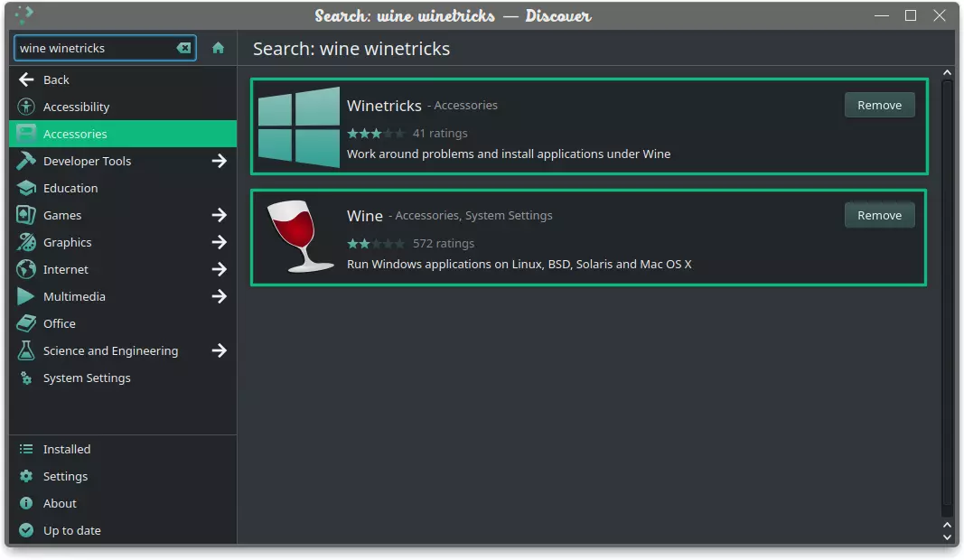This screenshot has width=964, height=560.
Task: Click the Graphics palette icon
Action: click(x=26, y=241)
